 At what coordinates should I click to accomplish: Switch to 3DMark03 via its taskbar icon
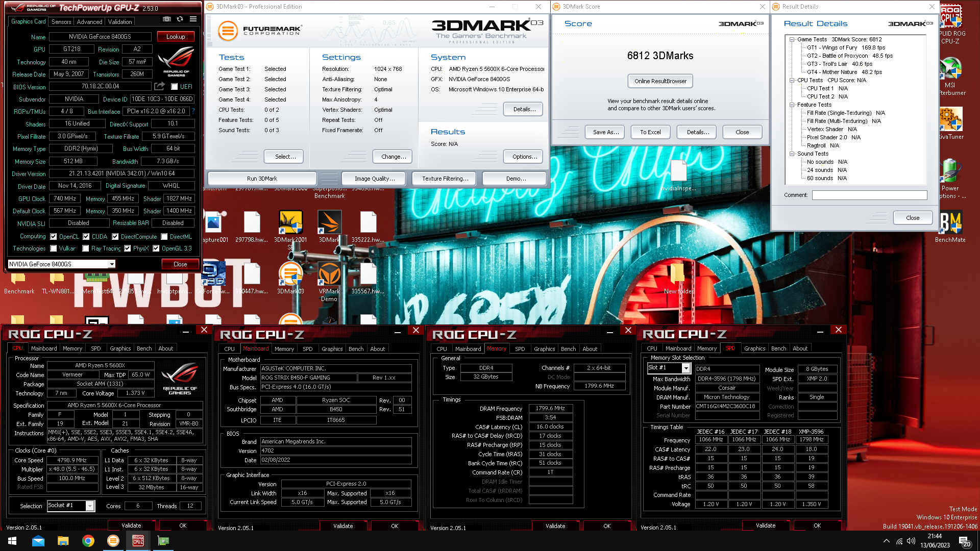click(x=113, y=541)
